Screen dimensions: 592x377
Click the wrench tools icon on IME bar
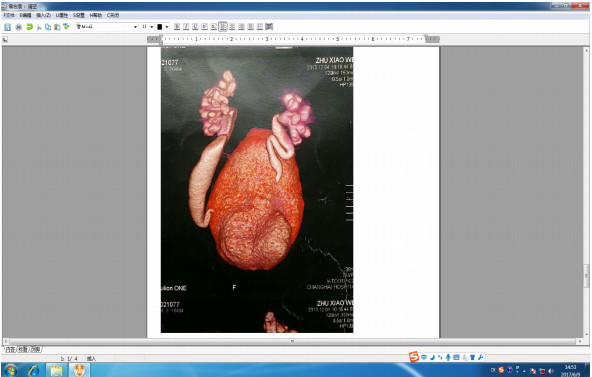480,357
